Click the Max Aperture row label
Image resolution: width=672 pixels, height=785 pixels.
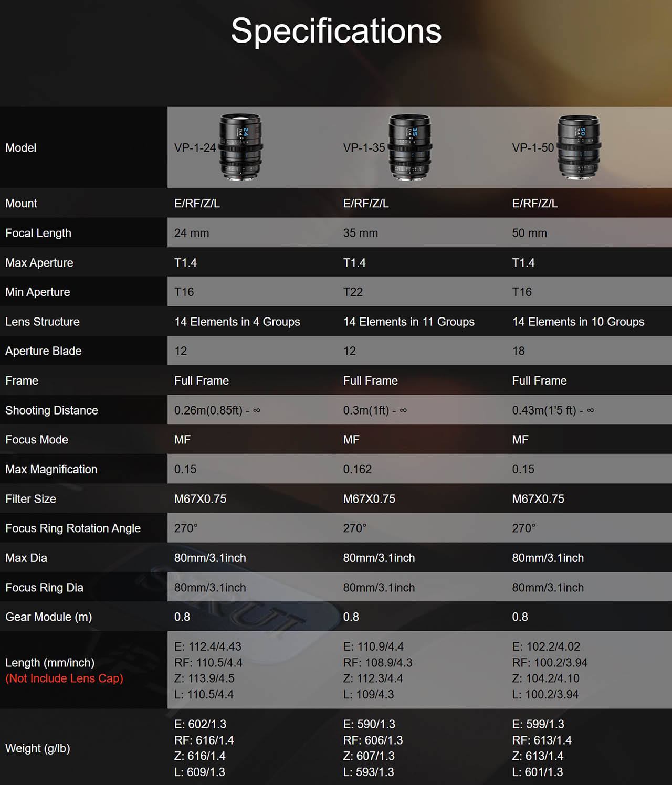[39, 263]
